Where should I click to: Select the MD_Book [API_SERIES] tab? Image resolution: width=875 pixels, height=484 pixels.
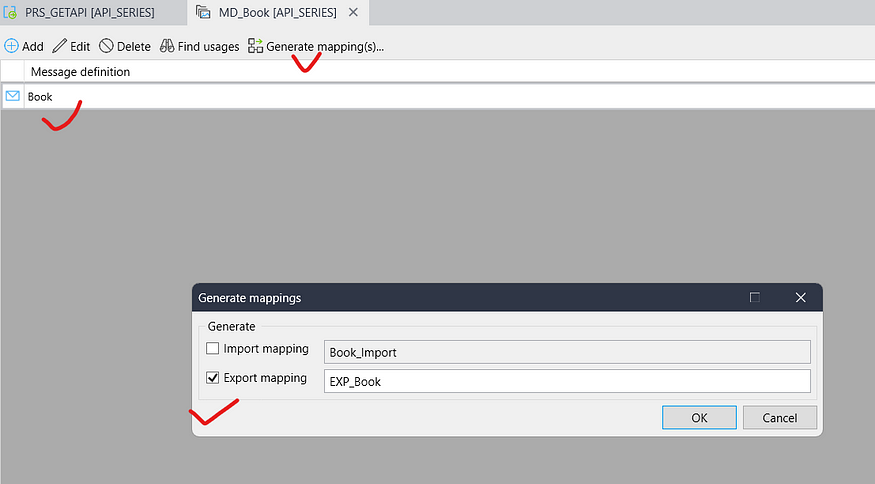click(278, 13)
